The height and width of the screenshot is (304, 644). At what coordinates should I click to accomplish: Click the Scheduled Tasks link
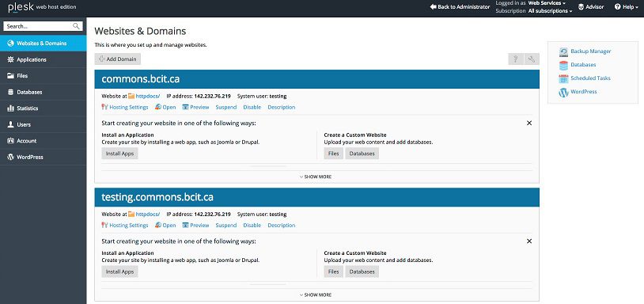tap(591, 78)
